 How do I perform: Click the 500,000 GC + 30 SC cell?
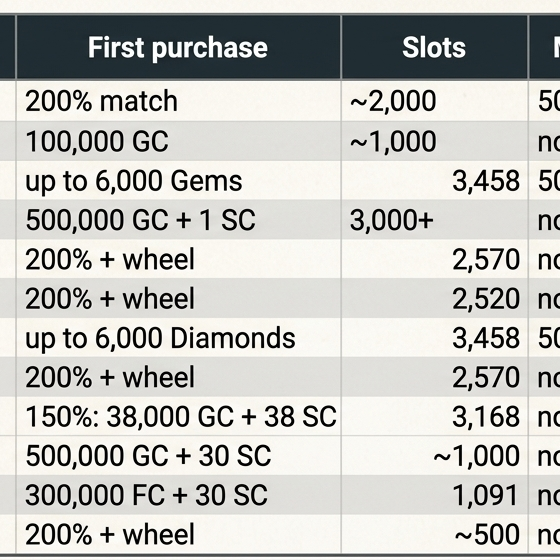click(x=178, y=455)
